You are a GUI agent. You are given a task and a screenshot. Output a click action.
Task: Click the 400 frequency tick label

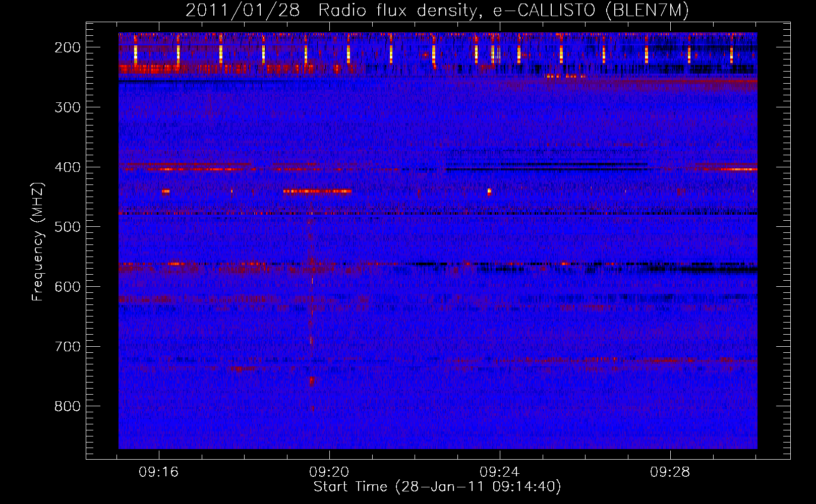(x=67, y=167)
